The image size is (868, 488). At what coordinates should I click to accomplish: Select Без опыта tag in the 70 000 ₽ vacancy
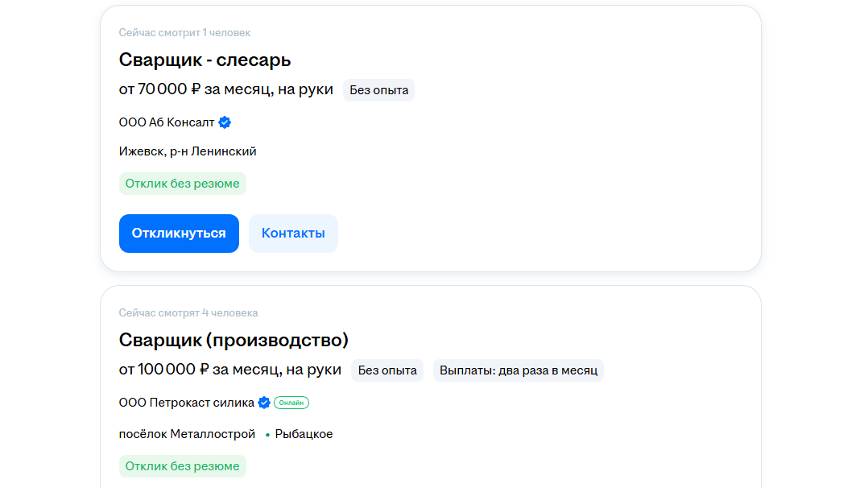tap(378, 90)
